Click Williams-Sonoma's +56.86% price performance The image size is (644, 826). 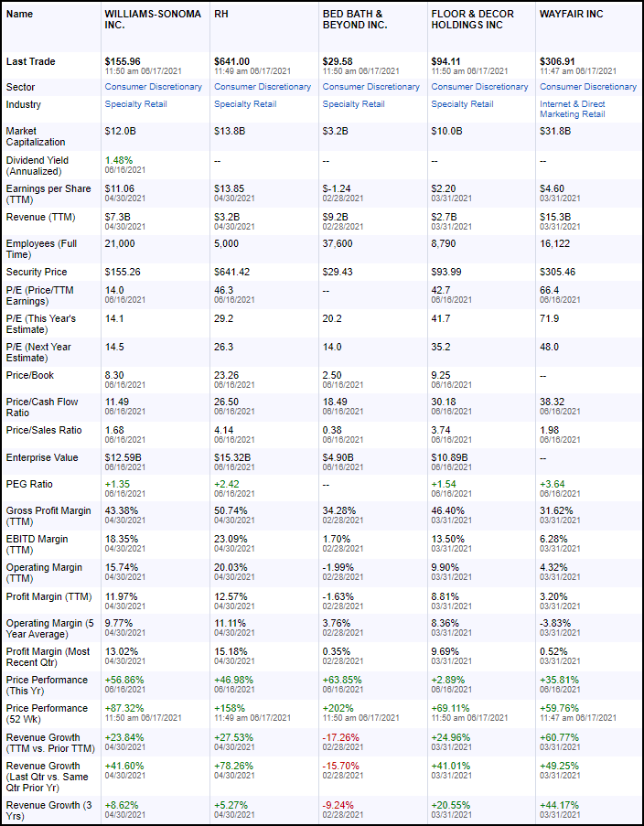click(x=124, y=680)
